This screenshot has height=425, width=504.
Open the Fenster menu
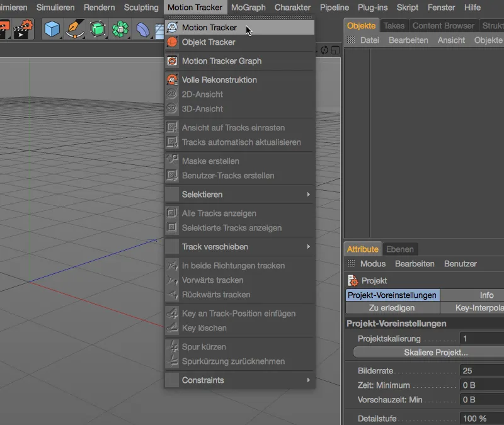tap(442, 8)
